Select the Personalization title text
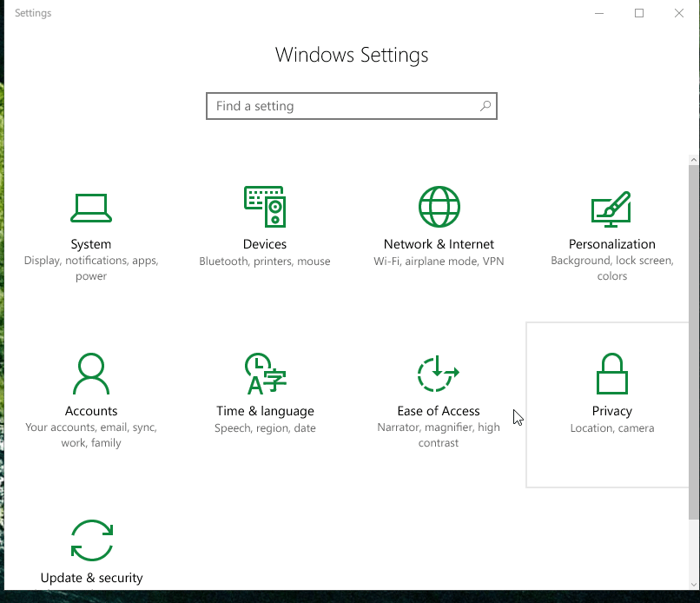700x603 pixels. click(612, 244)
